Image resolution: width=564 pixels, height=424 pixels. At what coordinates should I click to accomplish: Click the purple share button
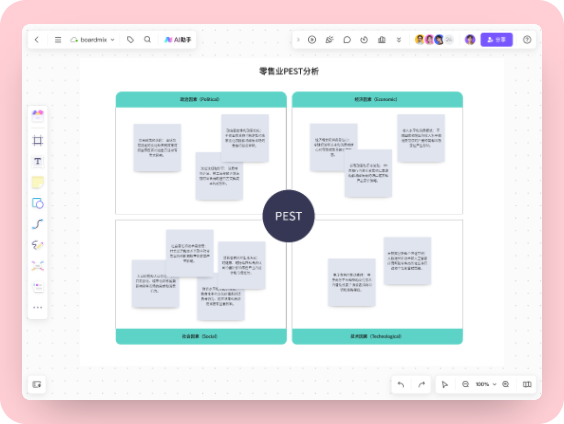pos(496,40)
